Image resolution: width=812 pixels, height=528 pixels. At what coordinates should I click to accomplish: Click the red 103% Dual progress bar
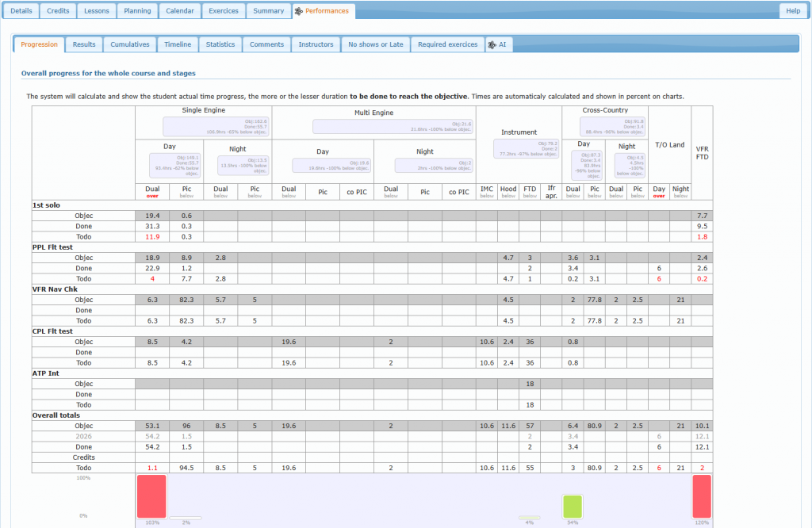[151, 496]
